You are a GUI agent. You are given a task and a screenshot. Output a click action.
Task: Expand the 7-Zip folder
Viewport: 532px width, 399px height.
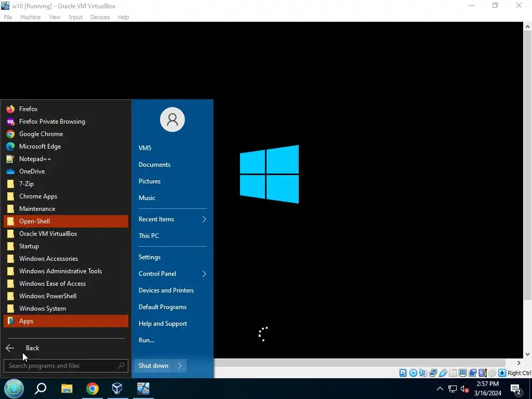tap(66, 184)
